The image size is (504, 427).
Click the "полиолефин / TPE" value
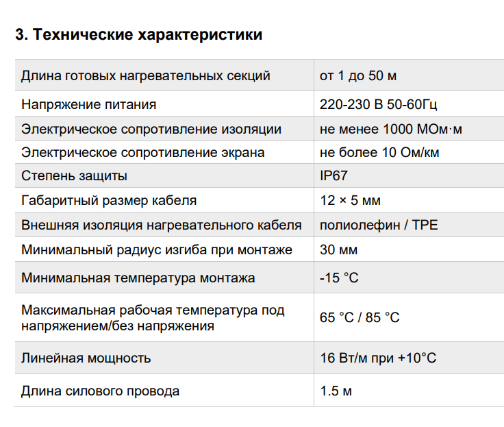379,225
